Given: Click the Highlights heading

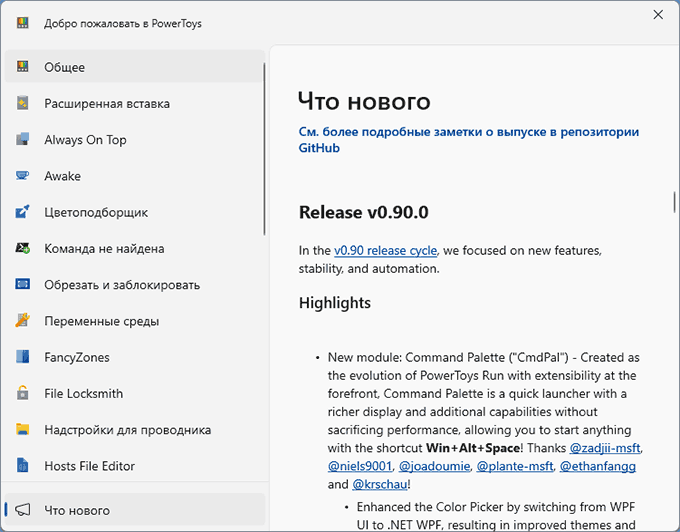Looking at the screenshot, I should pos(335,303).
